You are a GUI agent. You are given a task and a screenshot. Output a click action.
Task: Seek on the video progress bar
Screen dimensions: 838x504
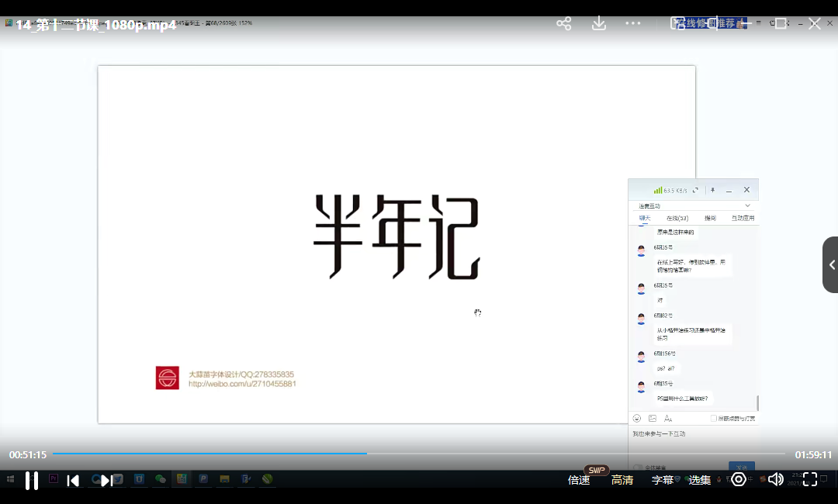coord(418,454)
